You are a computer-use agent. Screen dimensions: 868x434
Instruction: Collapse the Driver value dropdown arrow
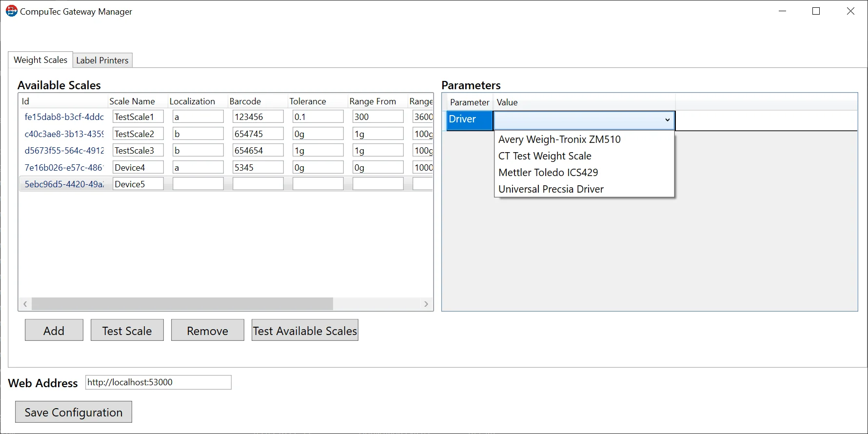pos(667,120)
